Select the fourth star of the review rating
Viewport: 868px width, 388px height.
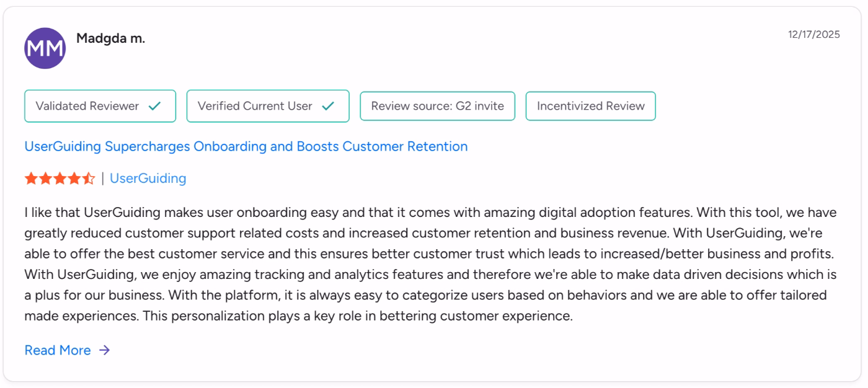pyautogui.click(x=74, y=178)
